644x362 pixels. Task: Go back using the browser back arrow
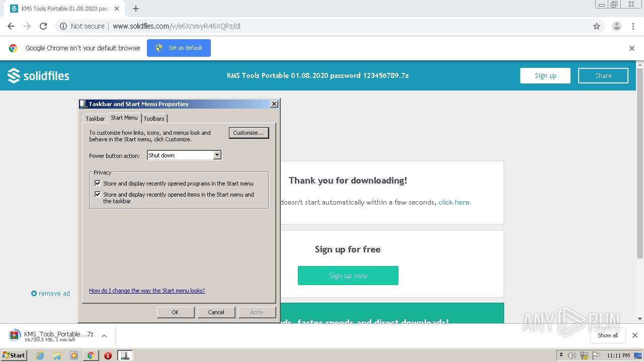11,26
